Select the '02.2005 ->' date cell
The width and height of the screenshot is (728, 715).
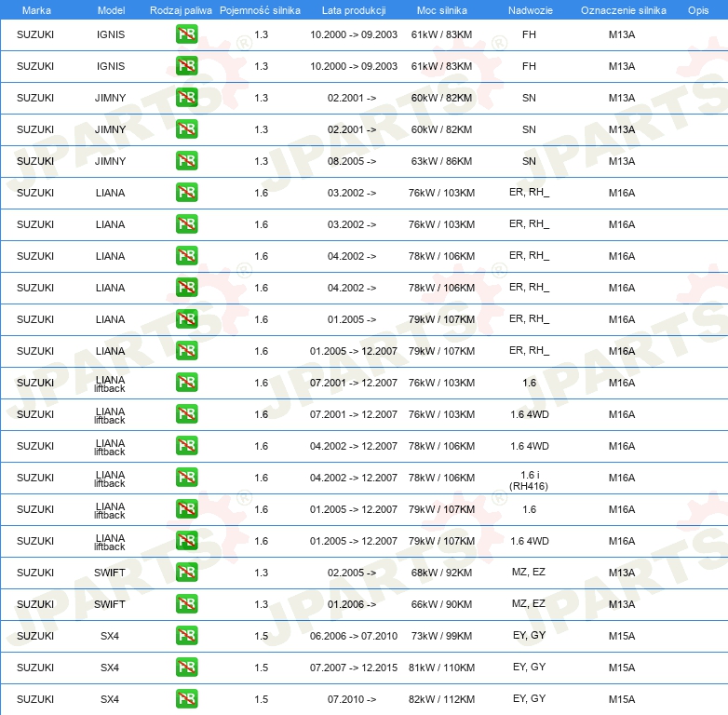(x=352, y=573)
